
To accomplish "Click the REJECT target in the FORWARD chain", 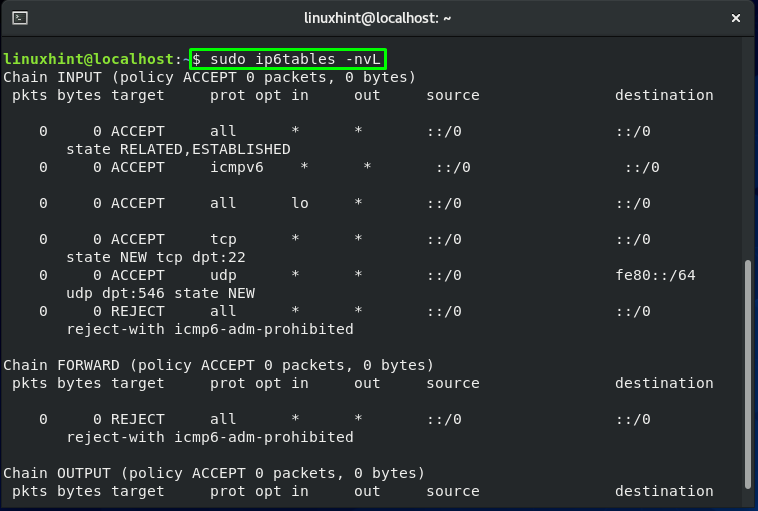I will (x=138, y=419).
